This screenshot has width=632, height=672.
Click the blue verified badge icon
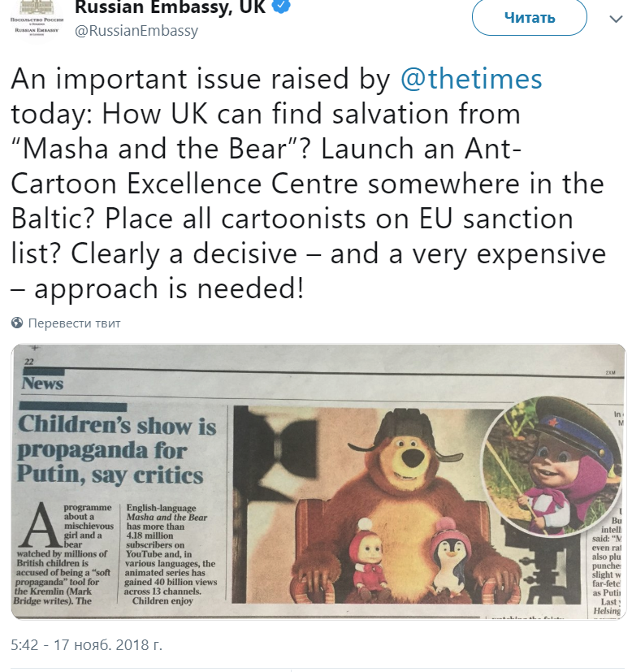point(279,7)
